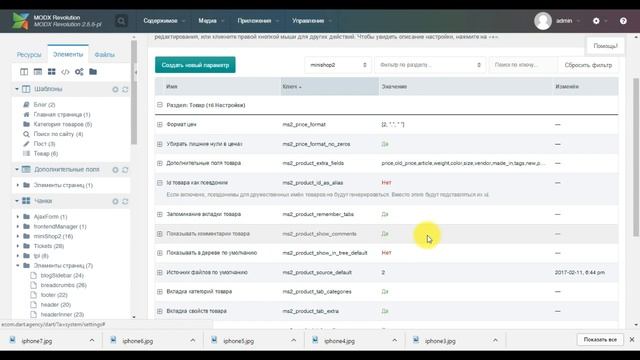Create new snippet code icon in toolbar
Screen dimensions: 640x360
65,72
